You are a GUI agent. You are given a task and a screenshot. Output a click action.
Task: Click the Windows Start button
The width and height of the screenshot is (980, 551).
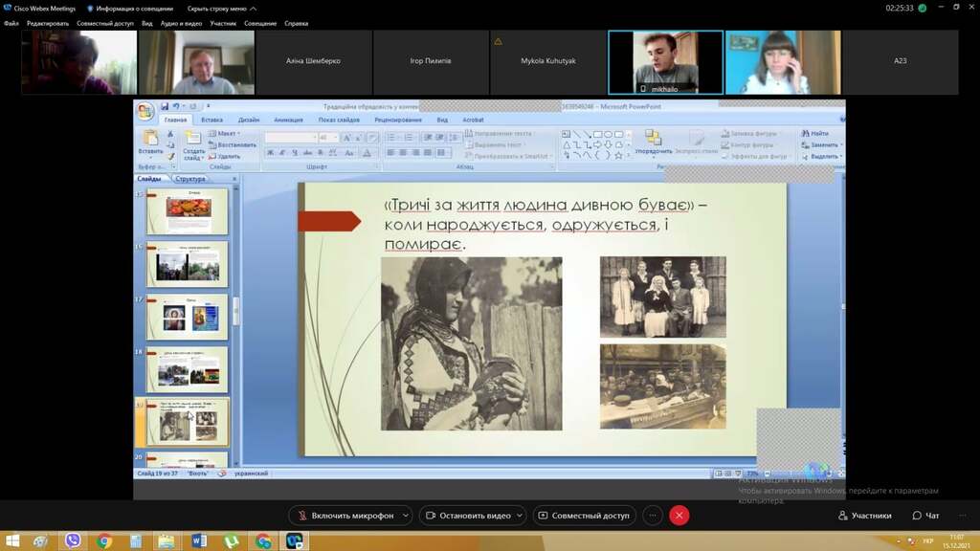(13, 541)
